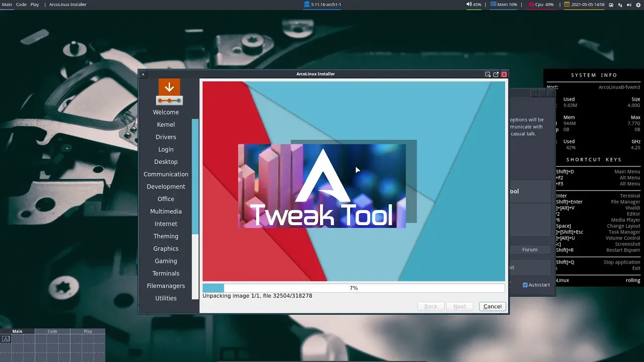Viewport: 644px width, 362px height.
Task: Click the Cancel button in the installer
Action: 492,306
